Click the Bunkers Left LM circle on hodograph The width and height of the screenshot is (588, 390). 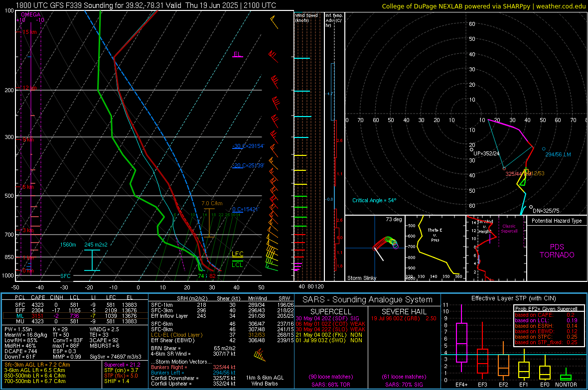pyautogui.click(x=544, y=149)
